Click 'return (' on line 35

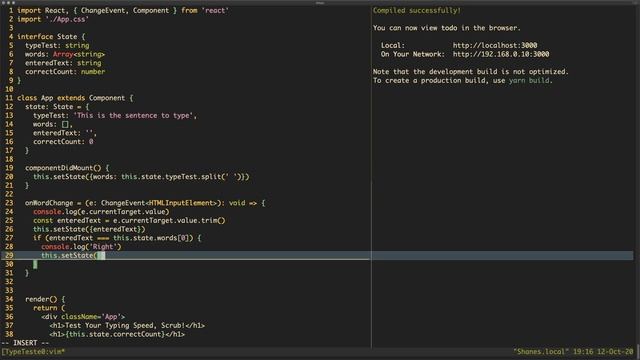point(49,308)
